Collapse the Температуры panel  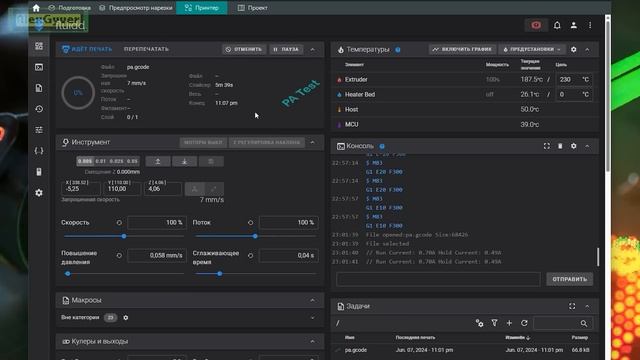pos(587,49)
